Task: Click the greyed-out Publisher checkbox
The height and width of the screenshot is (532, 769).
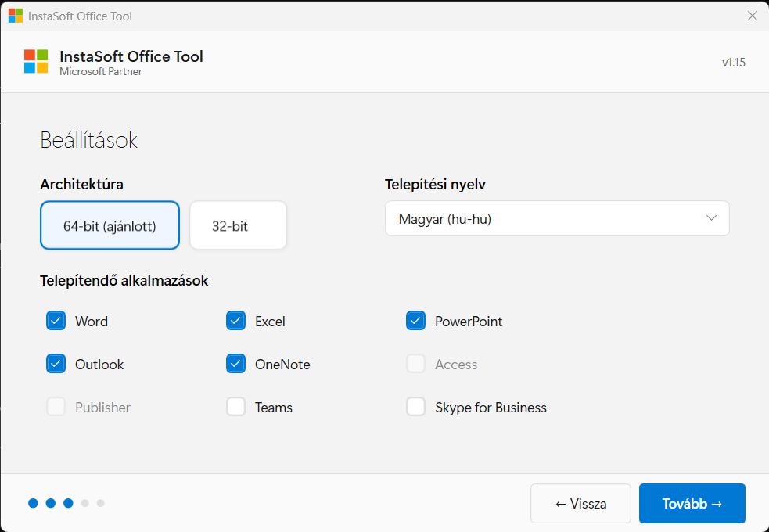Action: pos(56,407)
